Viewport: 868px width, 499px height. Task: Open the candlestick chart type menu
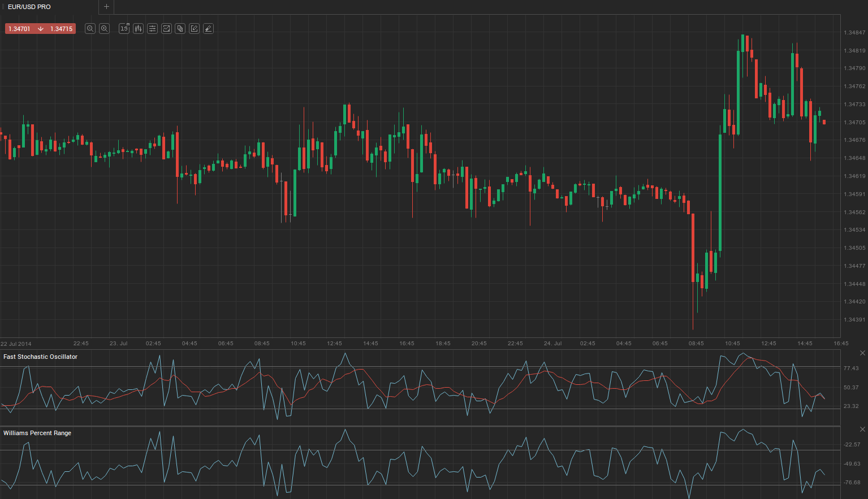point(138,29)
